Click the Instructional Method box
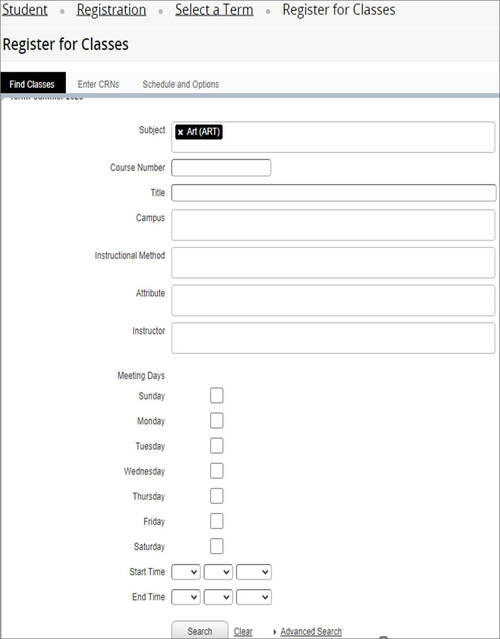500x639 pixels. click(x=333, y=263)
